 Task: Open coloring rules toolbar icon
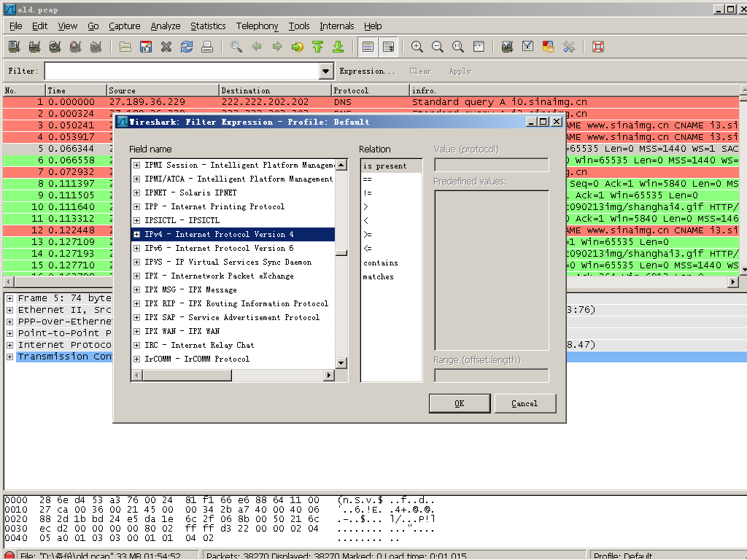pyautogui.click(x=549, y=47)
